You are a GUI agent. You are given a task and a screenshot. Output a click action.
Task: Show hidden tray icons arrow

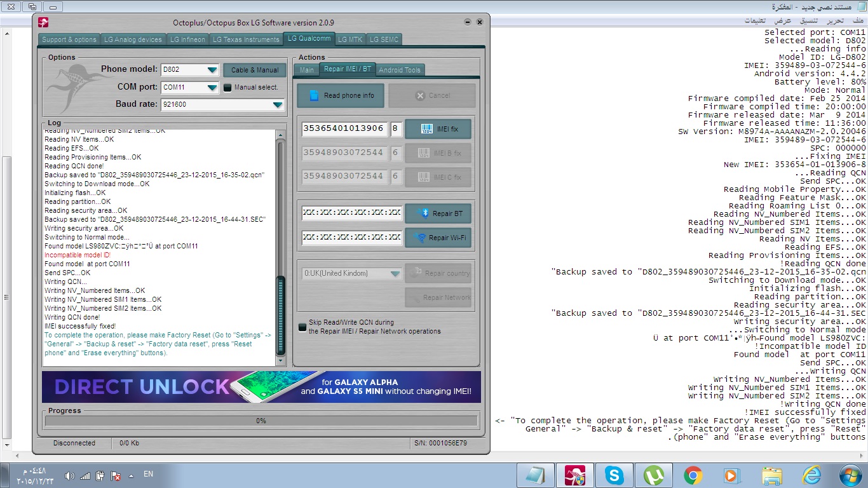131,475
